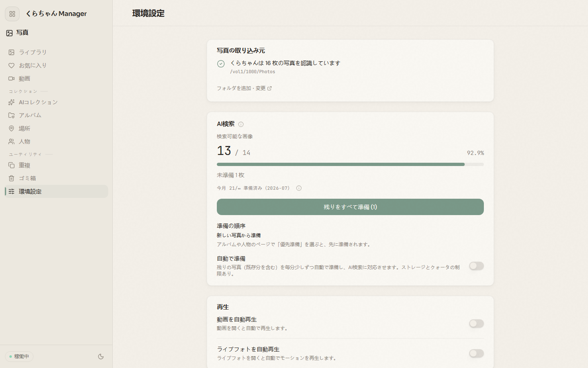Viewport: 588px width, 368px height.
Task: Click 残りをすべて準備 (1) button
Action: tap(350, 207)
